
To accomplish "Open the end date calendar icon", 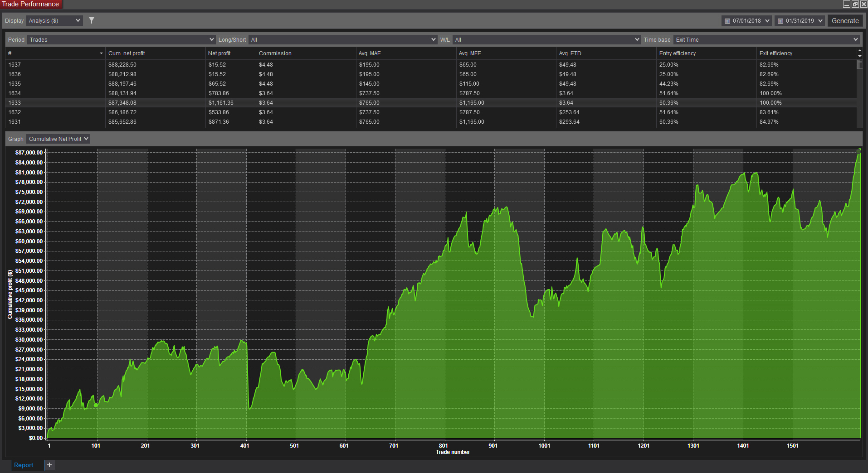I will 780,21.
